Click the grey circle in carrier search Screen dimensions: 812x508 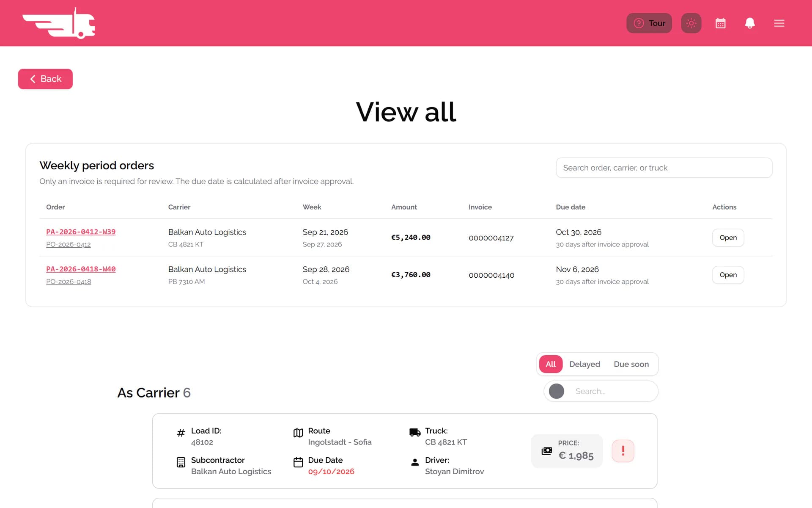coord(557,391)
